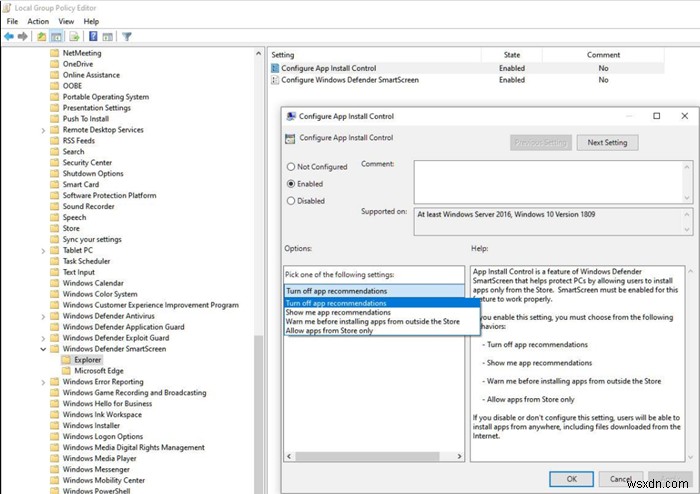
Task: Open the app recommendations combo box
Action: pos(374,291)
